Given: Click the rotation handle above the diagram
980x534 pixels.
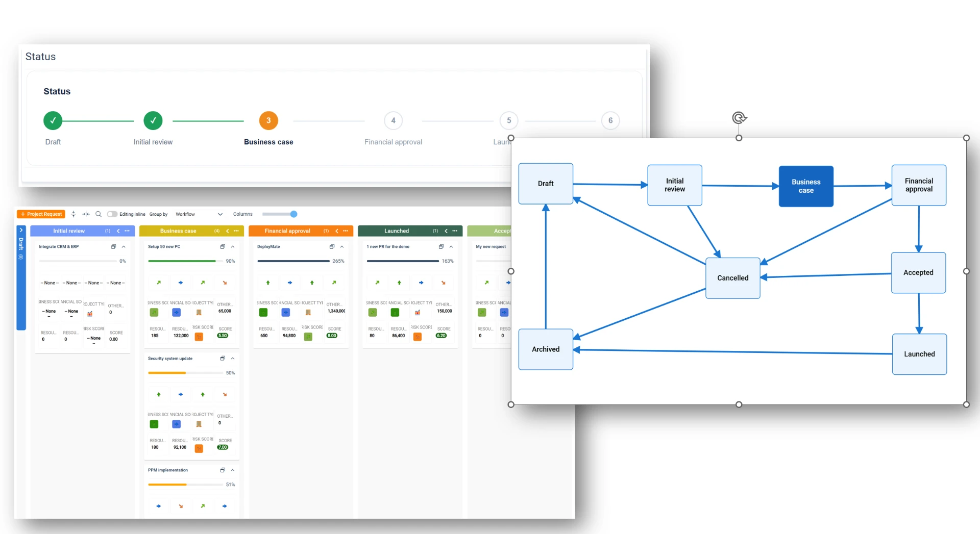Looking at the screenshot, I should pyautogui.click(x=739, y=118).
